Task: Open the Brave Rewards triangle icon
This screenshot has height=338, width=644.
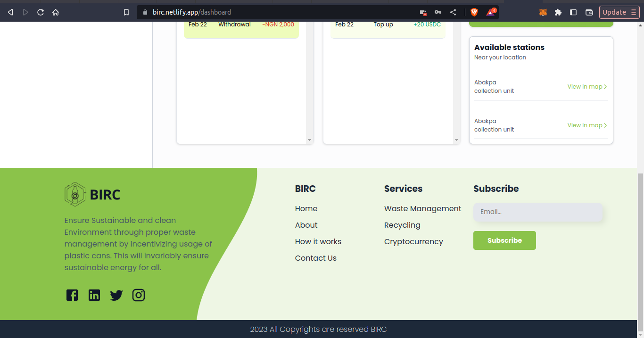Action: (490, 12)
